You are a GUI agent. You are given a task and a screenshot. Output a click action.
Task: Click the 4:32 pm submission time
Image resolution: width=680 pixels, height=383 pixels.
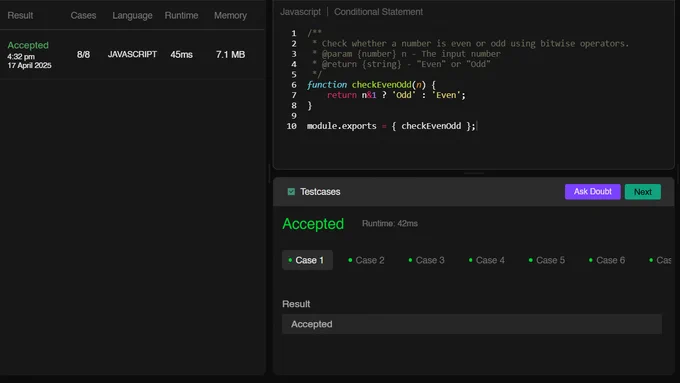[x=21, y=57]
